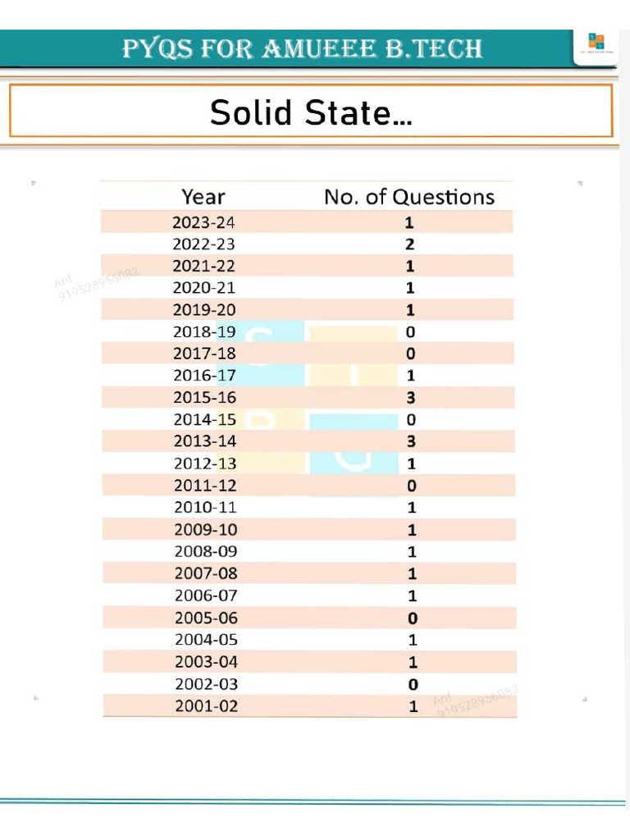Select the 2021-22 year entry
Viewport: 630px width, 840px height.
(x=204, y=266)
